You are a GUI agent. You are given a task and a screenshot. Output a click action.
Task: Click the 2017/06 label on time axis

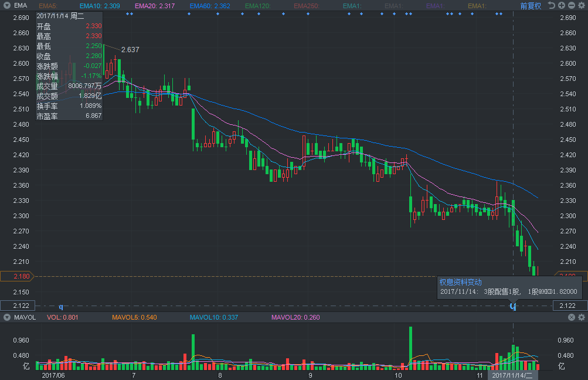[53, 375]
